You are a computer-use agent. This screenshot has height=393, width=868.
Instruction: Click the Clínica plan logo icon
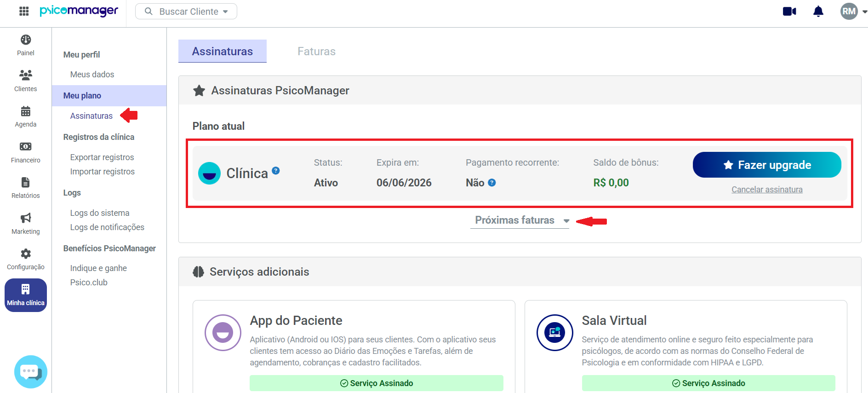coord(209,173)
